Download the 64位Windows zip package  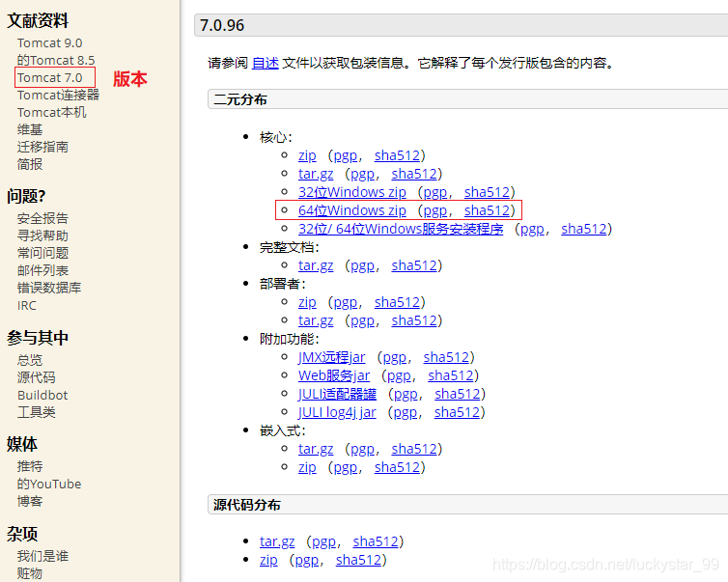pyautogui.click(x=352, y=210)
